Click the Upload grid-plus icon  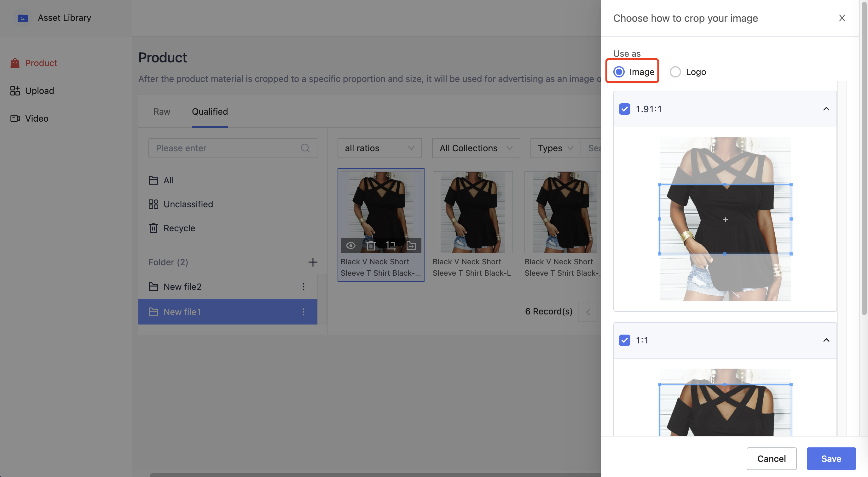click(x=15, y=91)
